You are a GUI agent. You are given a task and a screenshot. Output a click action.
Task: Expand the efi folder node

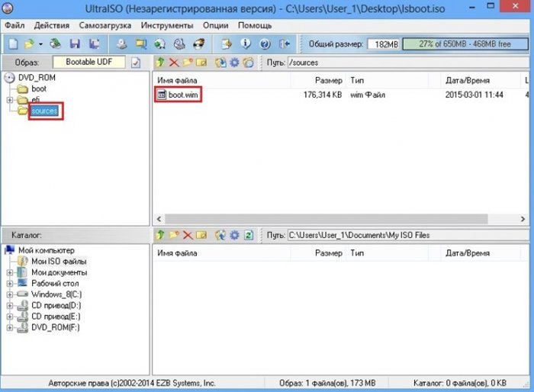9,100
